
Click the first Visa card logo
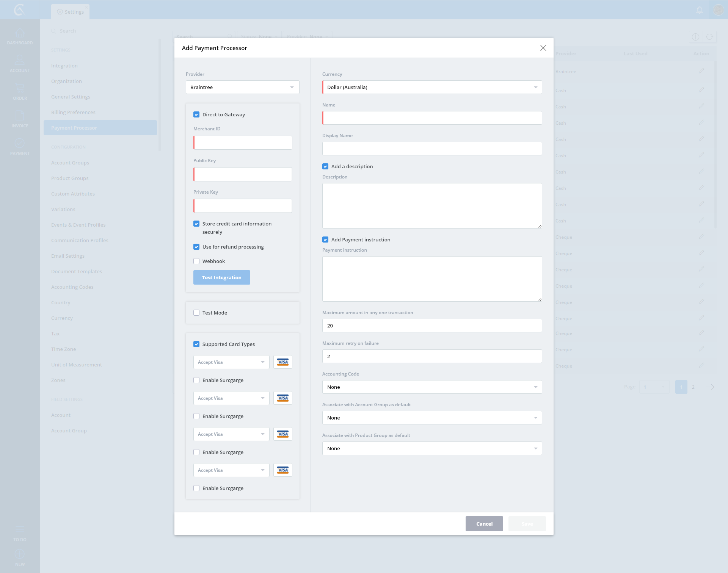tap(283, 362)
